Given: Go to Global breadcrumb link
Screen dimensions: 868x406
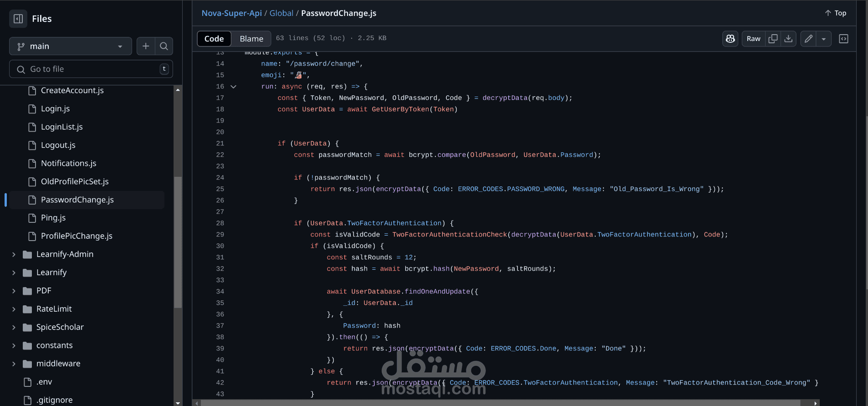Looking at the screenshot, I should pos(281,13).
